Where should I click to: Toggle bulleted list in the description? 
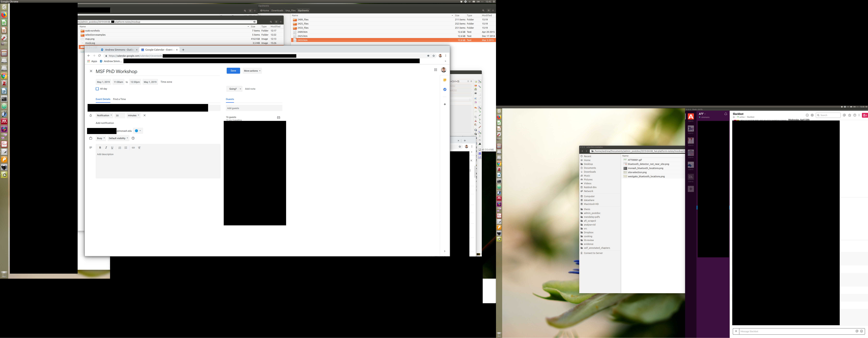[126, 148]
